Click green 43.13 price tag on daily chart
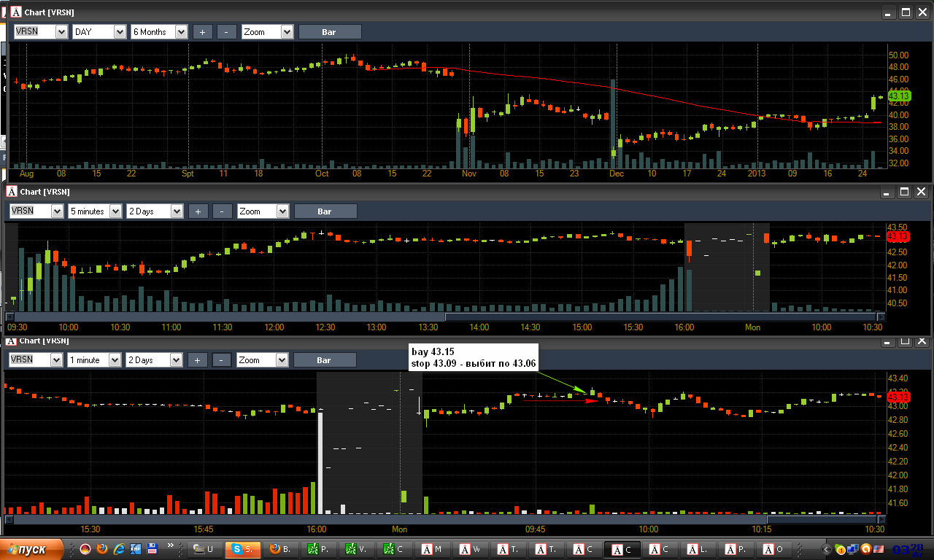934x560 pixels. [x=899, y=96]
